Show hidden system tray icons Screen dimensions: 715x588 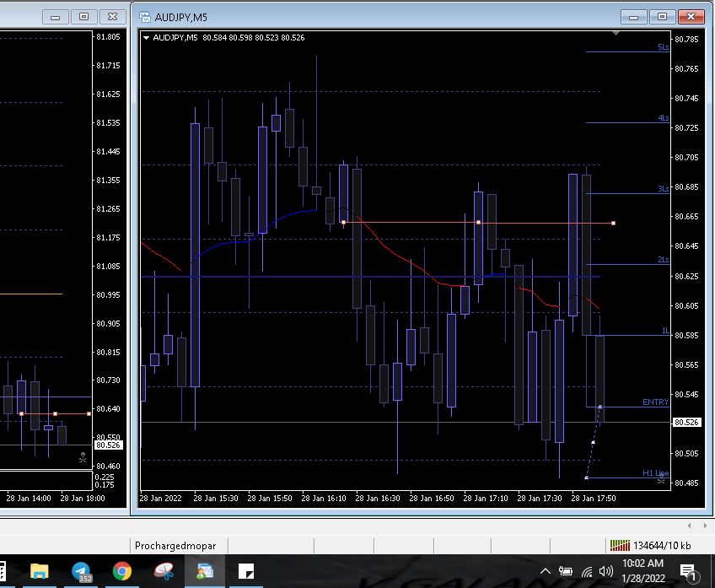pos(545,572)
